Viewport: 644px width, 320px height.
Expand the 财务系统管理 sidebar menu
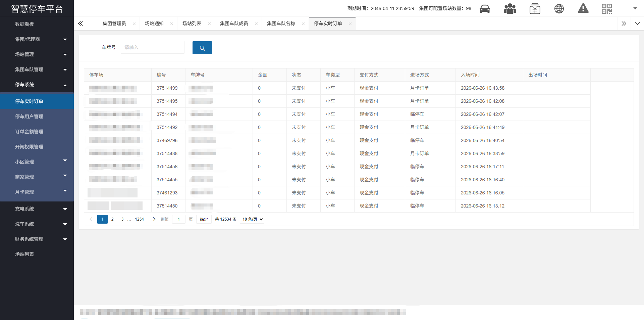(37, 239)
